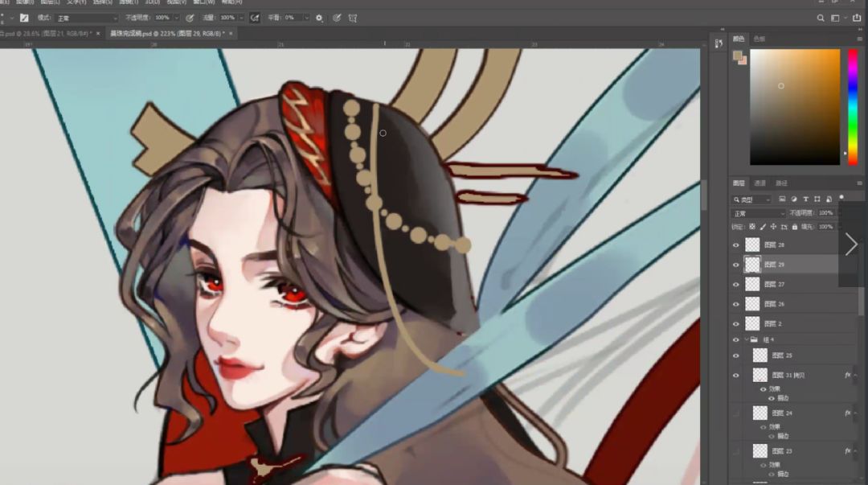
Task: Filter layers by pixel layer icon
Action: [x=782, y=199]
